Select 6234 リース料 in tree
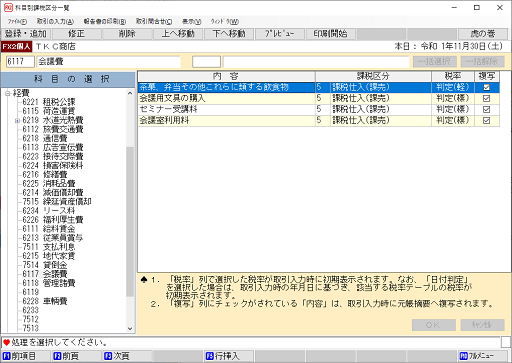The width and height of the screenshot is (512, 363). click(x=49, y=211)
